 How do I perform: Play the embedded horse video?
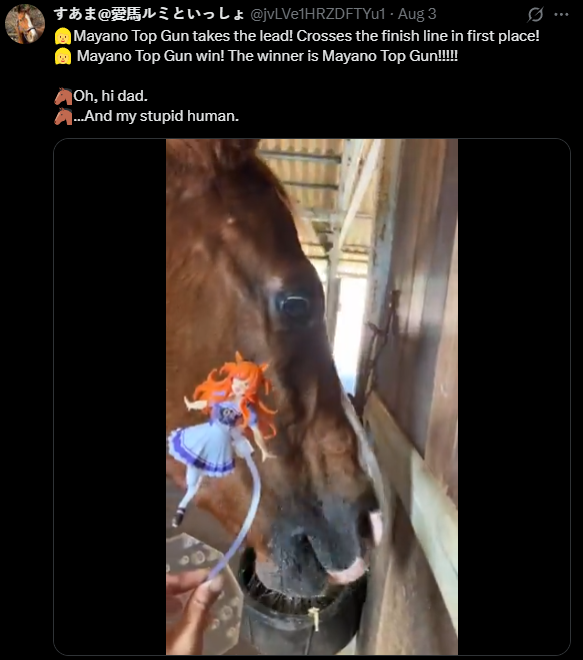(312, 397)
